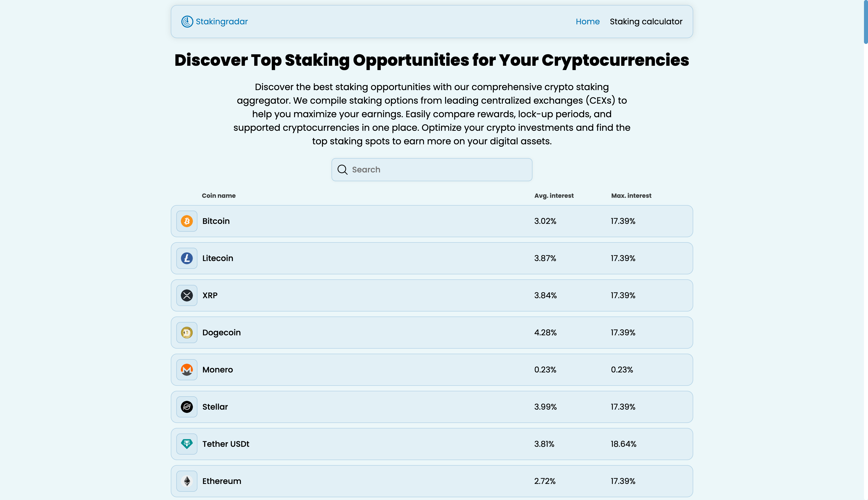Click the XRP coin icon
Image resolution: width=868 pixels, height=500 pixels.
coord(187,295)
